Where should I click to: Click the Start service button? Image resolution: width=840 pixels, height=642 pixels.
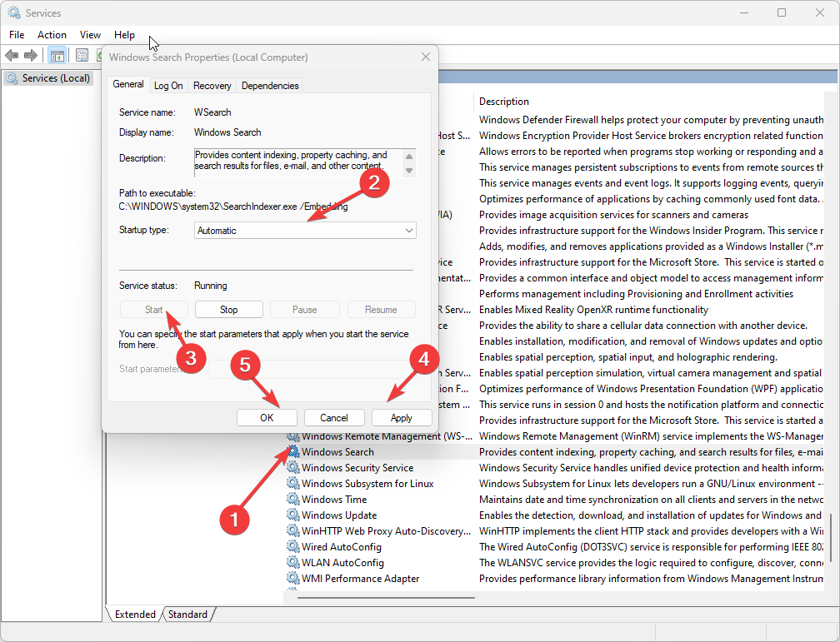coord(153,310)
